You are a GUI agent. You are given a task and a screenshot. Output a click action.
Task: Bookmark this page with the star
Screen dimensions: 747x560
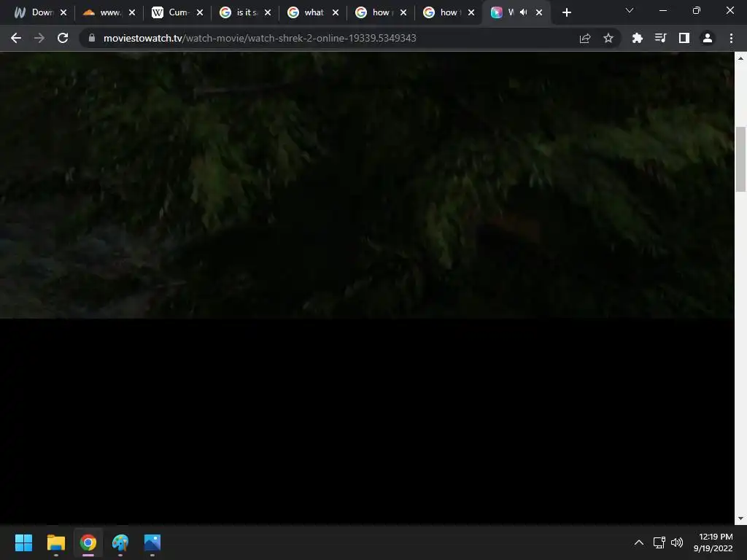click(608, 38)
